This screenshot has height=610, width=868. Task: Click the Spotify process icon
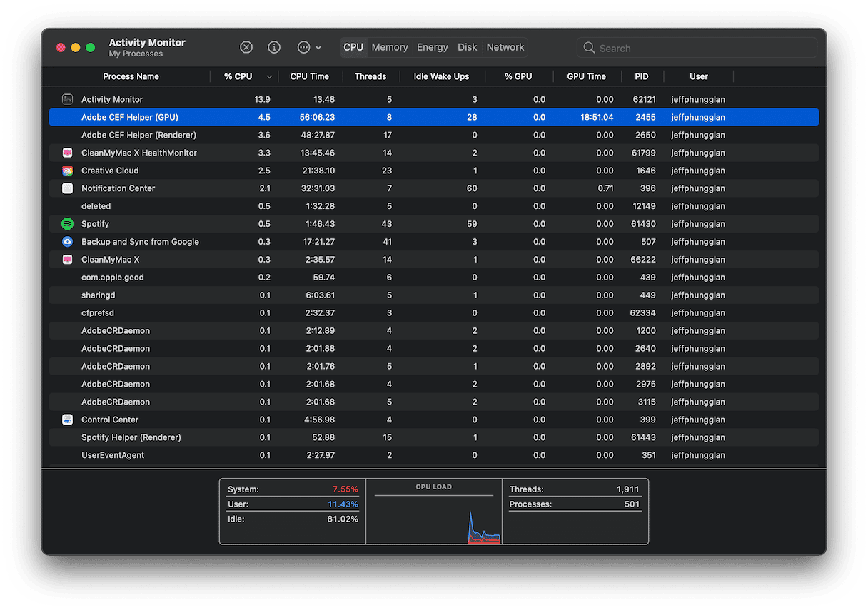click(67, 224)
